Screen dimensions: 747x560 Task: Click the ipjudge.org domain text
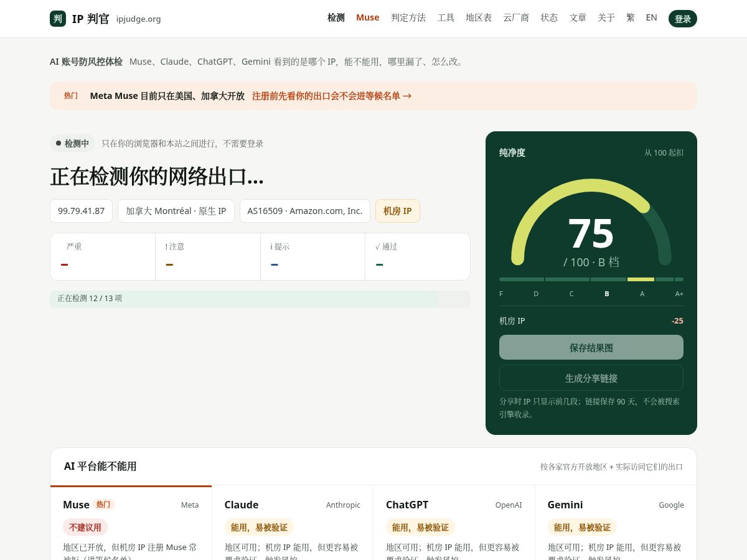(139, 19)
